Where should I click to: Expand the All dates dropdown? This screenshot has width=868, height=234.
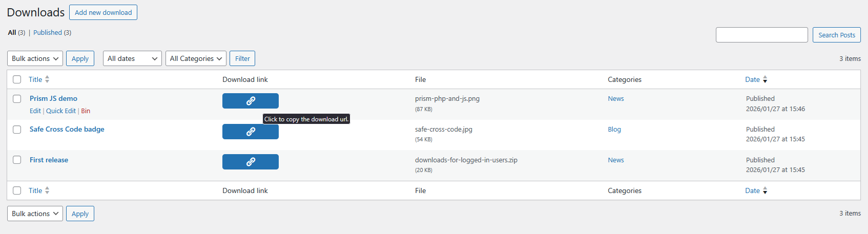132,58
